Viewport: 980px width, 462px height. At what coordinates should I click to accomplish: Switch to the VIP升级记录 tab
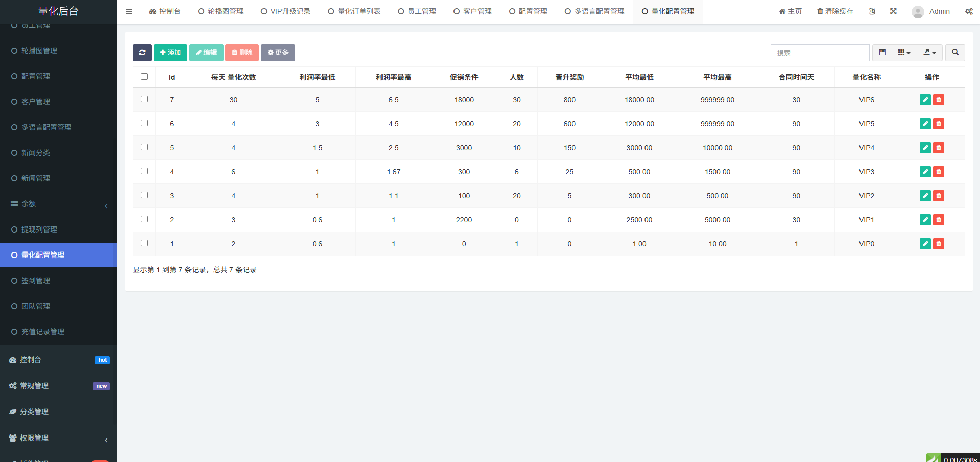(285, 11)
